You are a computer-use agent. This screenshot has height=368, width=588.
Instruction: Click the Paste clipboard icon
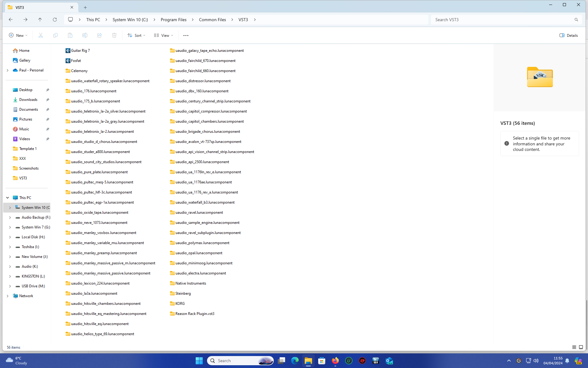point(70,35)
